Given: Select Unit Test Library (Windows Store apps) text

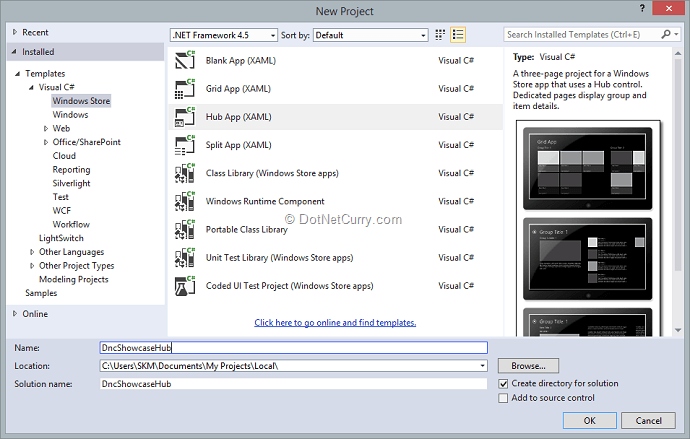Looking at the screenshot, I should (x=279, y=257).
